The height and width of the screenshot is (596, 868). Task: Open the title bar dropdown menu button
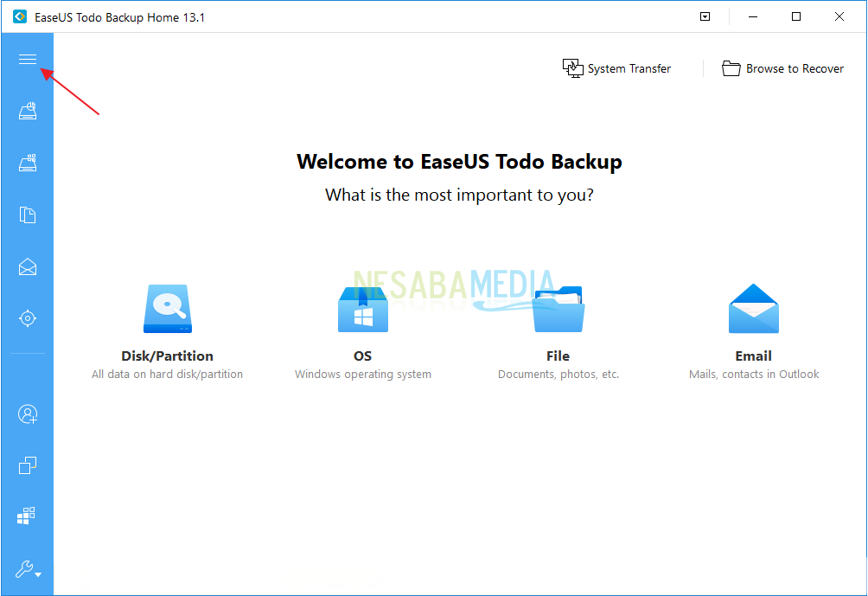(x=705, y=16)
